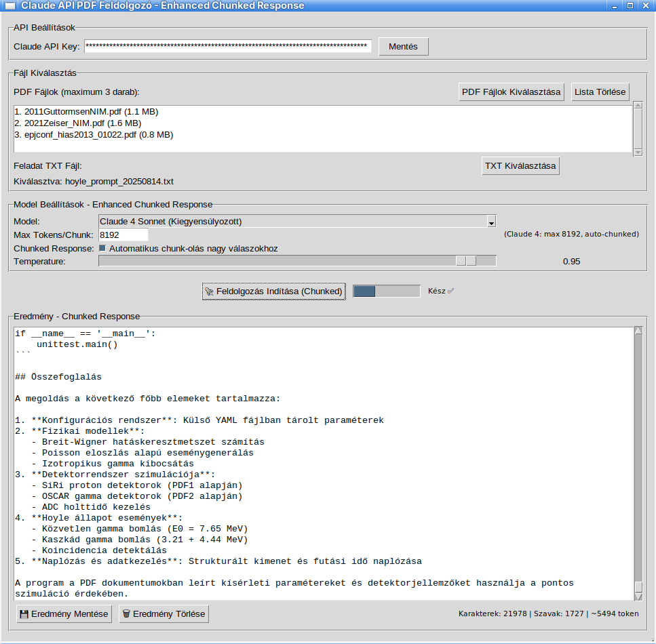Click the Max Tokens/Chunk field with 8192
656x644 pixels.
pos(123,235)
